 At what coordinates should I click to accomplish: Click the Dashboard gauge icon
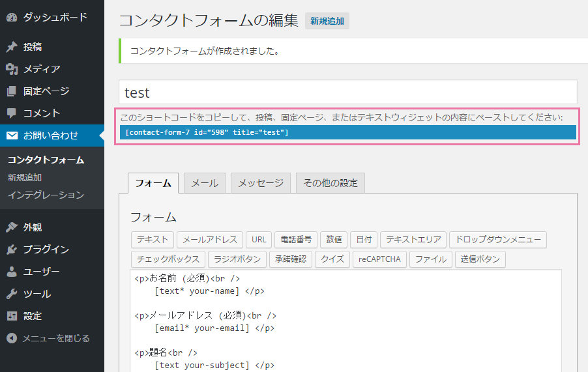12,17
